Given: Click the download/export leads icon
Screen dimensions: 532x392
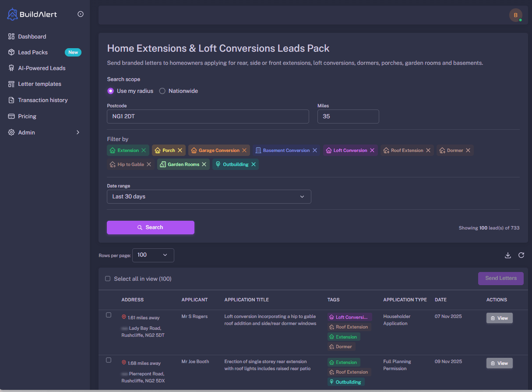Looking at the screenshot, I should tap(508, 255).
